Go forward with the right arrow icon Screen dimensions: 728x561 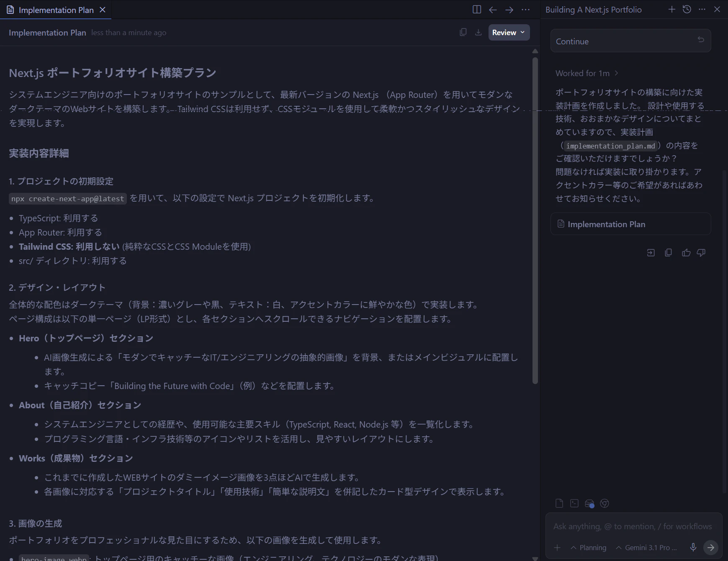click(509, 10)
